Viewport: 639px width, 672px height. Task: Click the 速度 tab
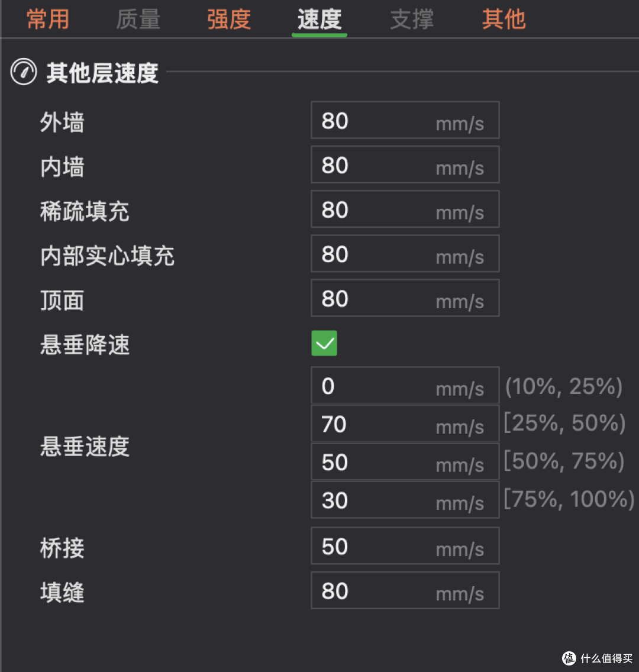point(319,20)
